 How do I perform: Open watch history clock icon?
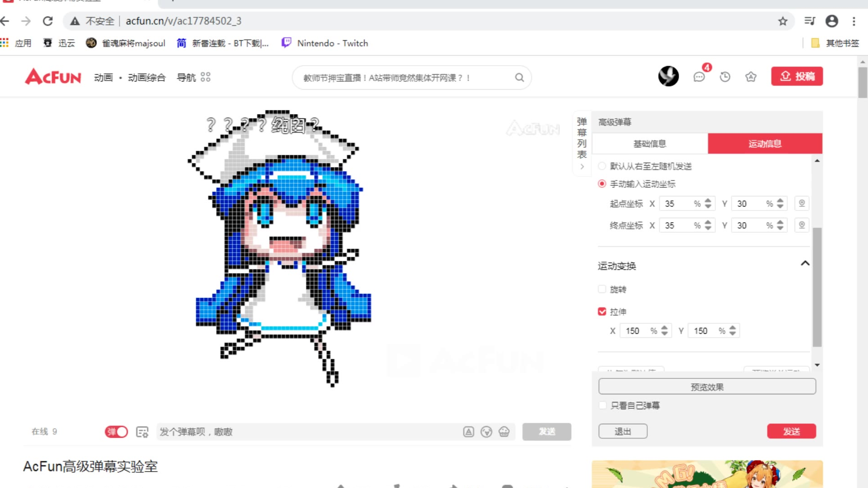pos(725,77)
